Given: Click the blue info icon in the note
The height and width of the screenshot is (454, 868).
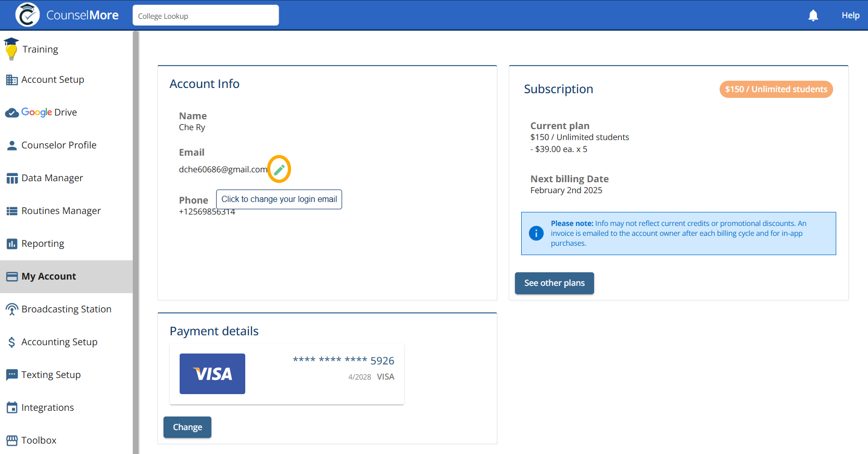Looking at the screenshot, I should [x=536, y=233].
